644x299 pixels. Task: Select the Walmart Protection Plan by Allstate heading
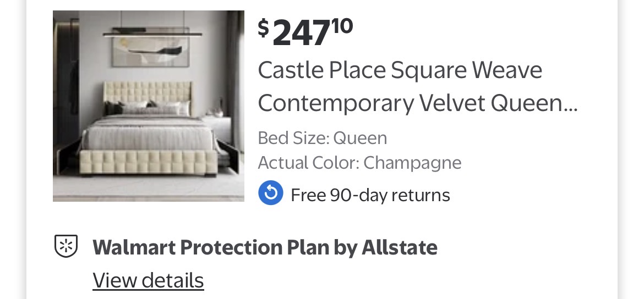coord(265,247)
